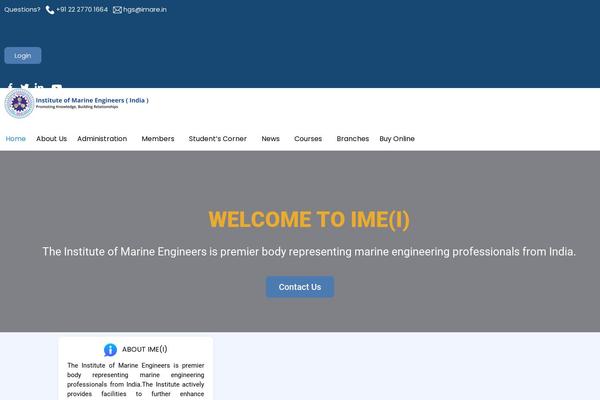Open the YouTube social icon
The width and height of the screenshot is (600, 400).
pyautogui.click(x=57, y=87)
